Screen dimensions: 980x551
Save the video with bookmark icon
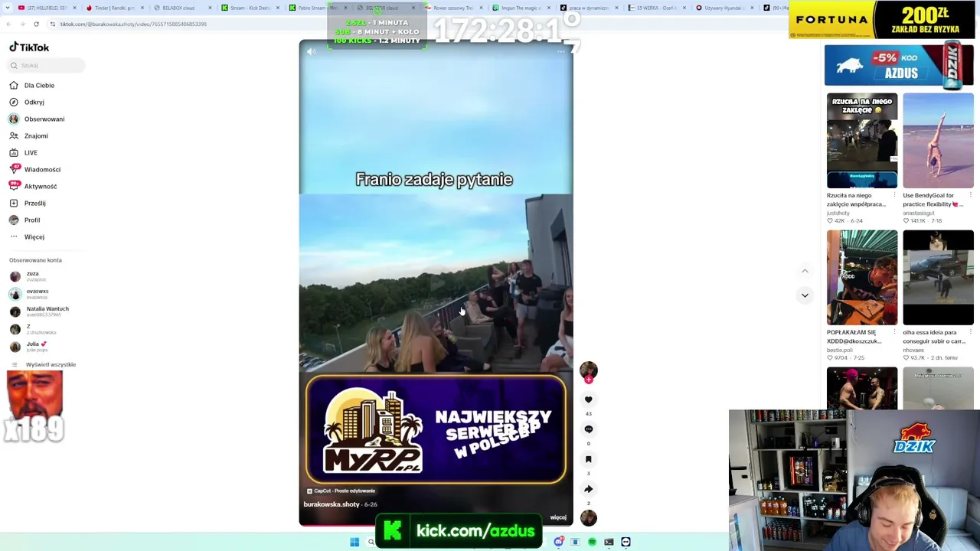pyautogui.click(x=588, y=459)
